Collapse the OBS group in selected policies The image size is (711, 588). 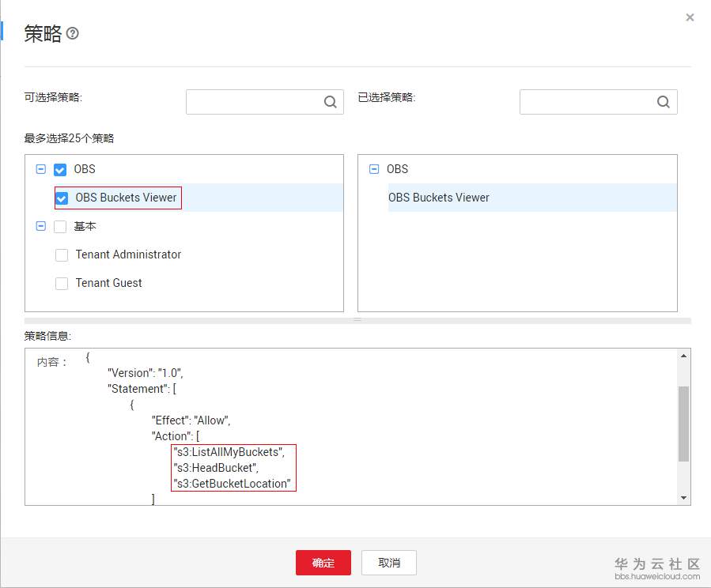click(x=374, y=169)
